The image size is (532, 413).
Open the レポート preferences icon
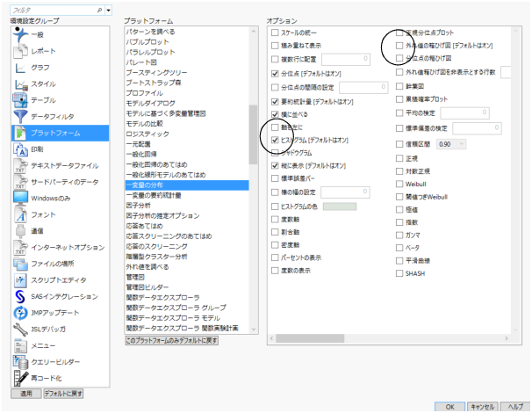point(21,51)
